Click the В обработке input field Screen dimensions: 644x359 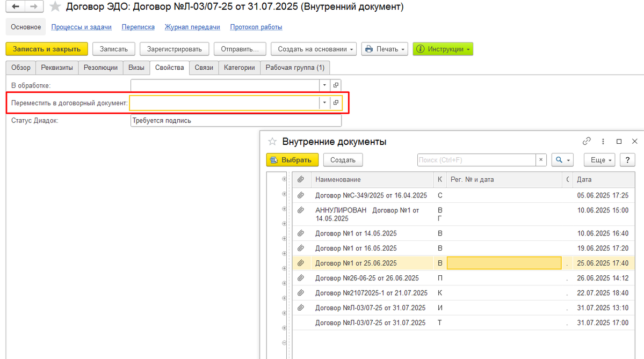point(225,85)
